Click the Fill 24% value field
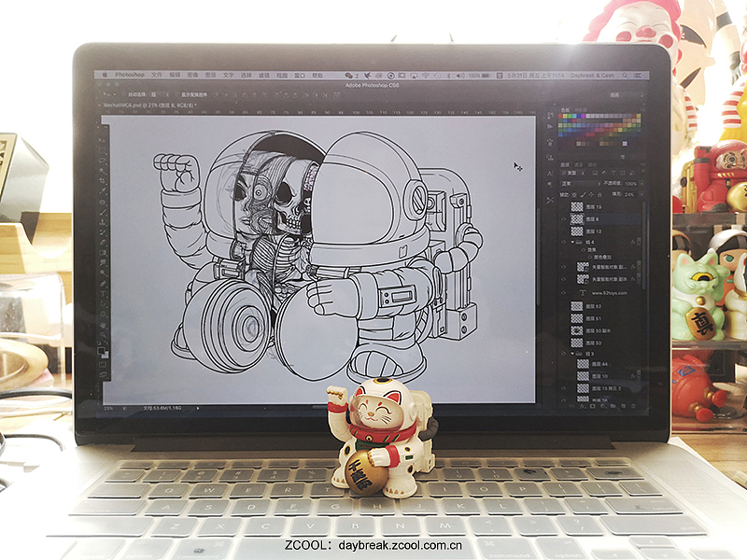747x560 pixels. click(629, 194)
